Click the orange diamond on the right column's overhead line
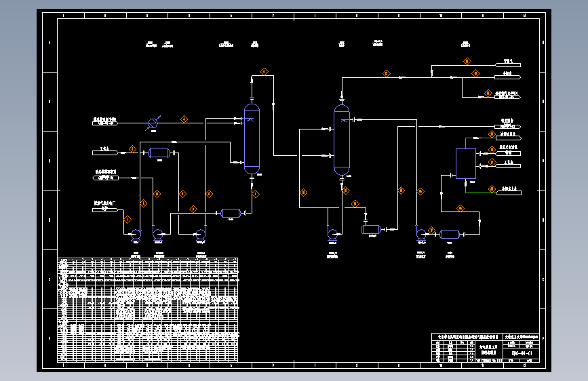 click(387, 73)
